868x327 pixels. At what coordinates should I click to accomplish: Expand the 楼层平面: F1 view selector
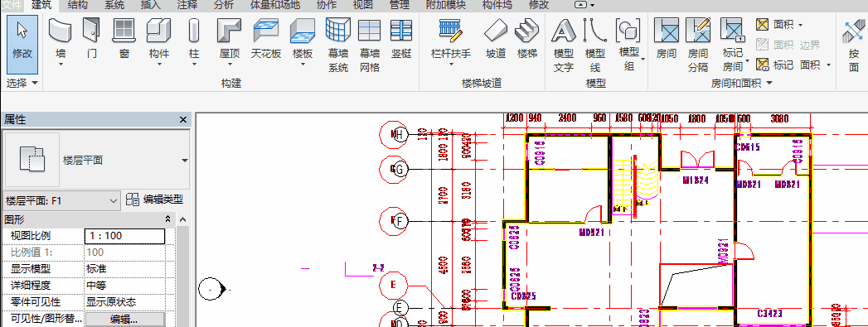pos(61,200)
